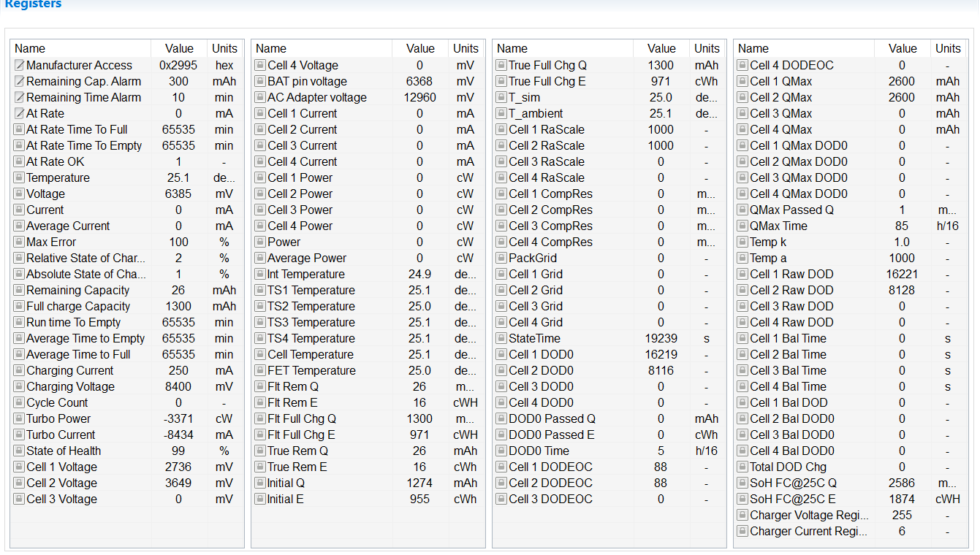The height and width of the screenshot is (555, 980).
Task: Click the Charger Current Regi... row label
Action: tap(809, 532)
